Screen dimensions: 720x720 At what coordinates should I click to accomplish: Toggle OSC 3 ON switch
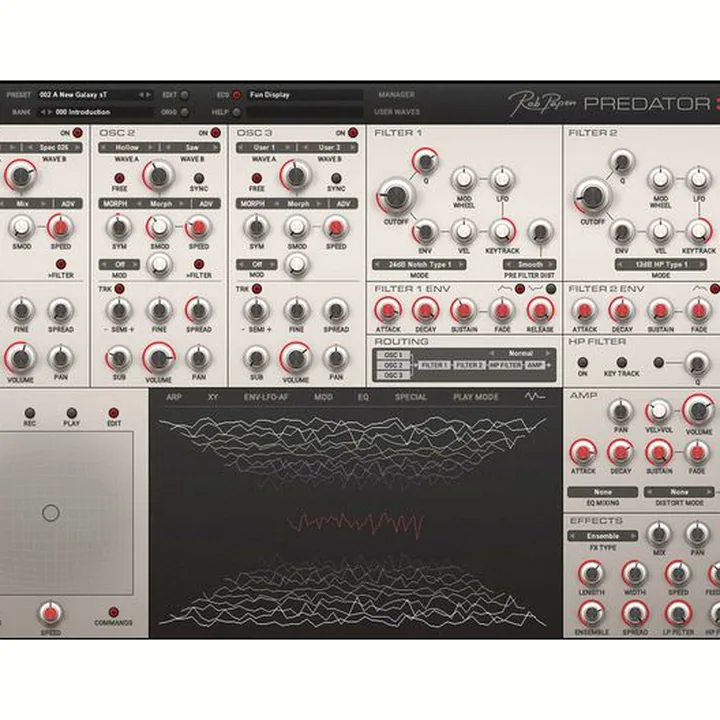pyautogui.click(x=352, y=133)
